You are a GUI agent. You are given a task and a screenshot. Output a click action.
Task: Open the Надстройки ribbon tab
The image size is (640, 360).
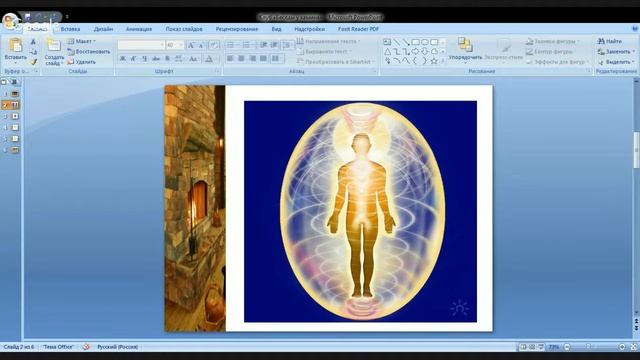coord(309,29)
